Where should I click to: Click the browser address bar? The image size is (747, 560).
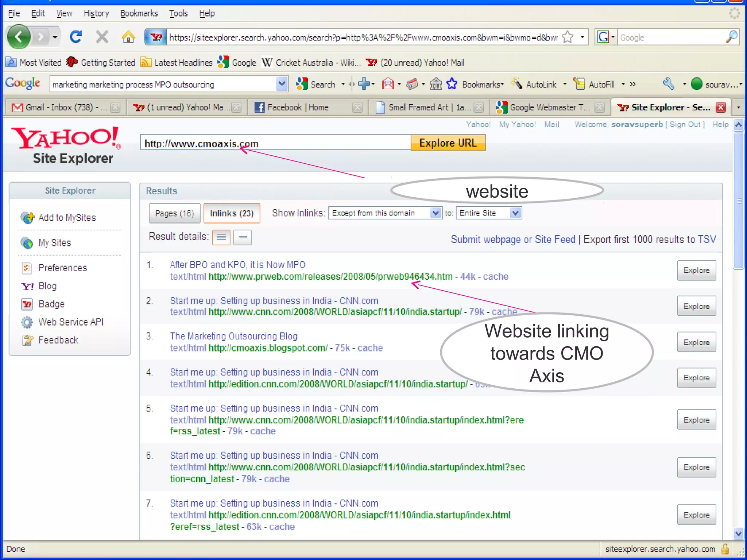point(363,37)
